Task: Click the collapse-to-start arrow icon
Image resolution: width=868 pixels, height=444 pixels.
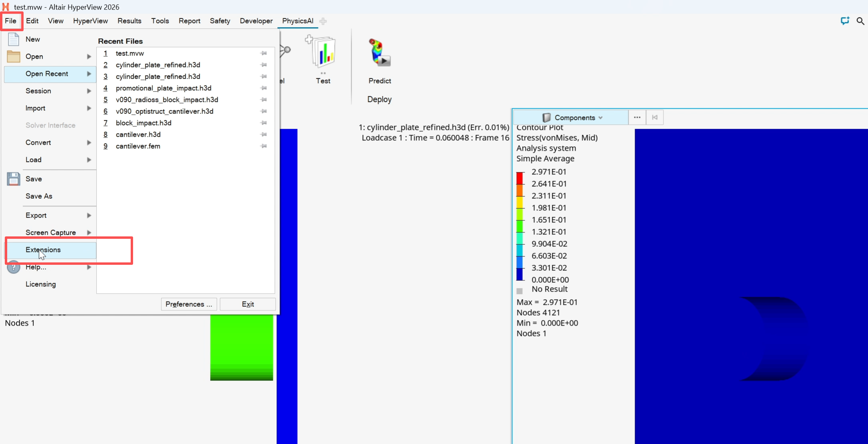Action: pyautogui.click(x=655, y=118)
